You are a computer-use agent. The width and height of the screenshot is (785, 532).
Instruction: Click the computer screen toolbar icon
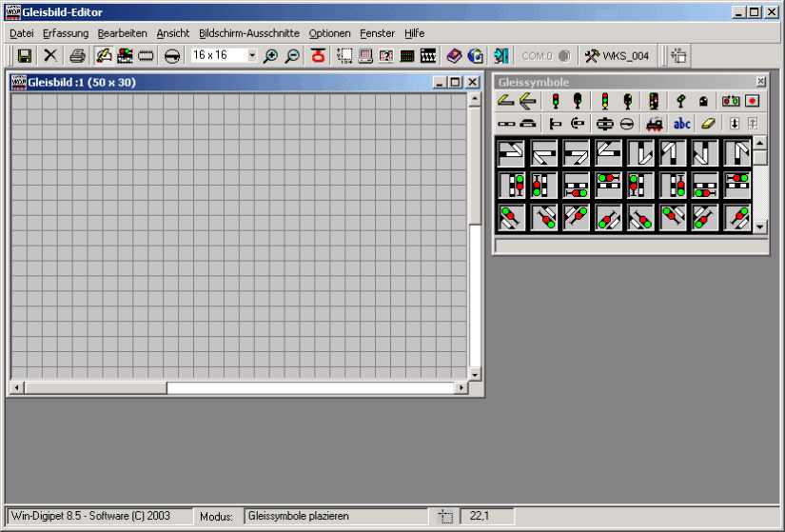pos(365,55)
